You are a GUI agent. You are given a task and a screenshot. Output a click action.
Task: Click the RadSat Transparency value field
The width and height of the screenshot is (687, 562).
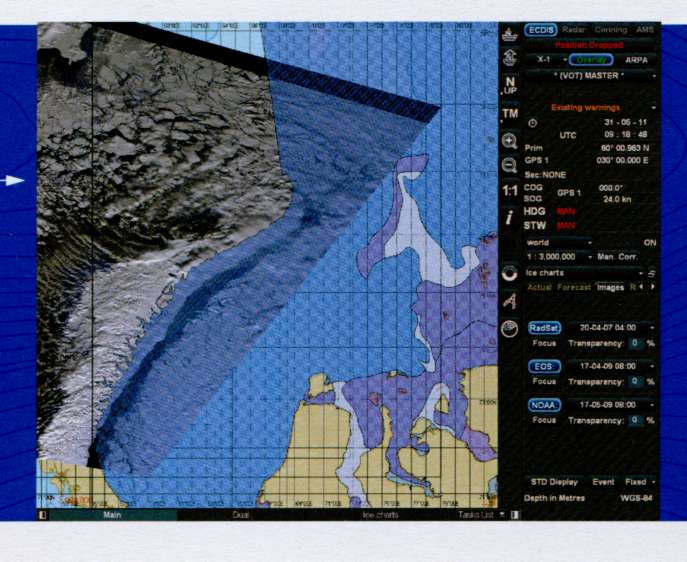(x=634, y=343)
